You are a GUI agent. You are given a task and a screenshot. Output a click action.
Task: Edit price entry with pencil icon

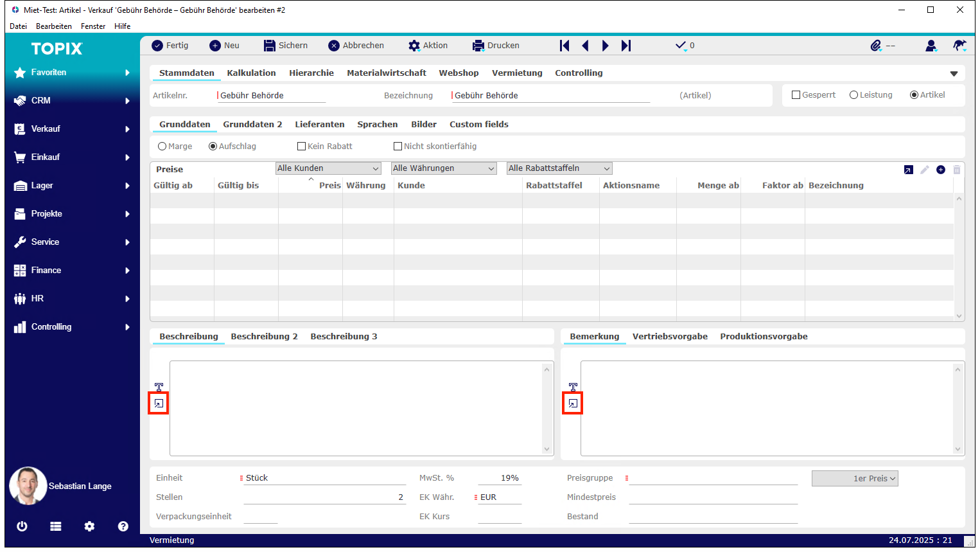pyautogui.click(x=925, y=170)
